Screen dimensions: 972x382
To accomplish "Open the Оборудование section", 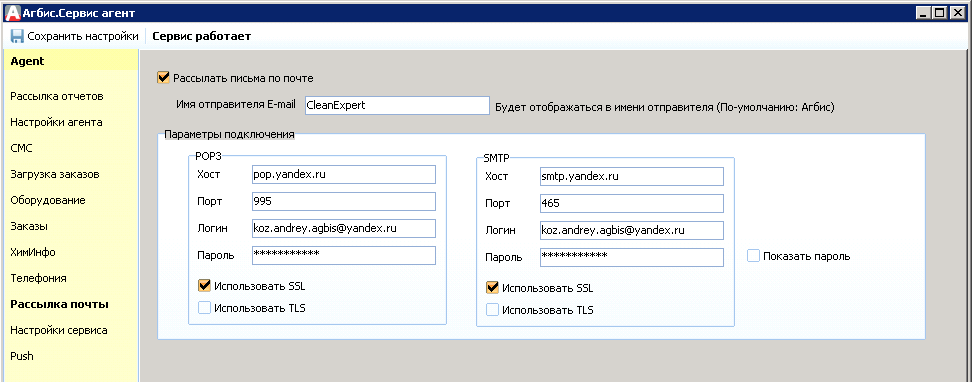I will coord(48,201).
